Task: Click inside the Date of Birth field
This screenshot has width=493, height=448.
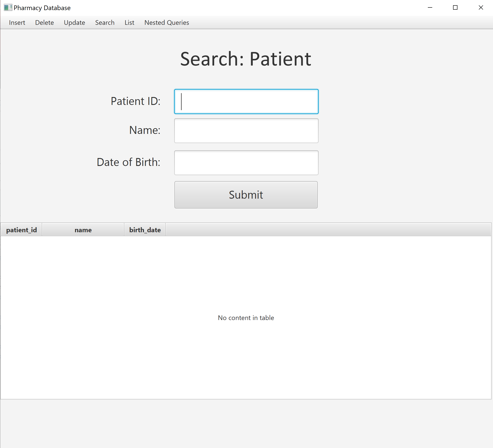Action: pos(246,163)
